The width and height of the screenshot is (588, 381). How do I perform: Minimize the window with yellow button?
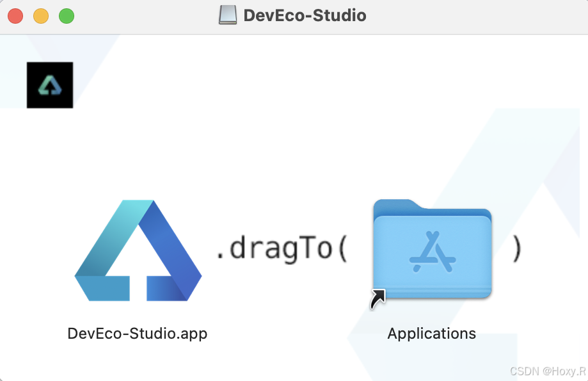point(41,16)
